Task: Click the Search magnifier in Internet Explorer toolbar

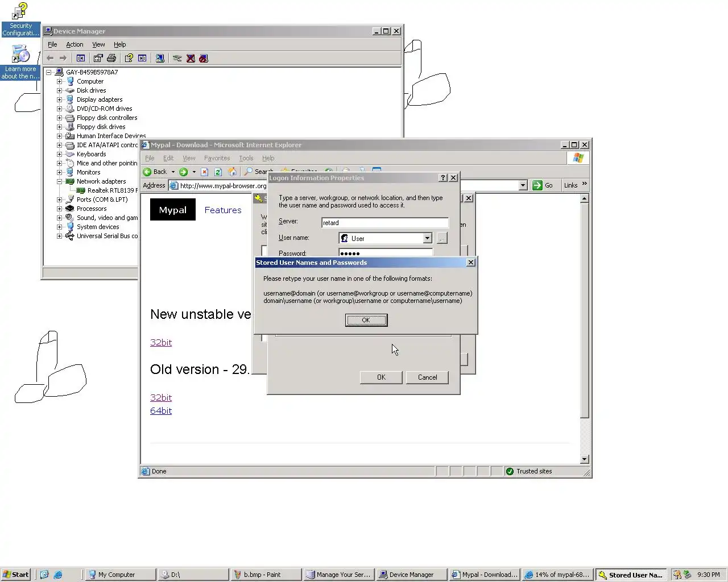Action: point(249,172)
